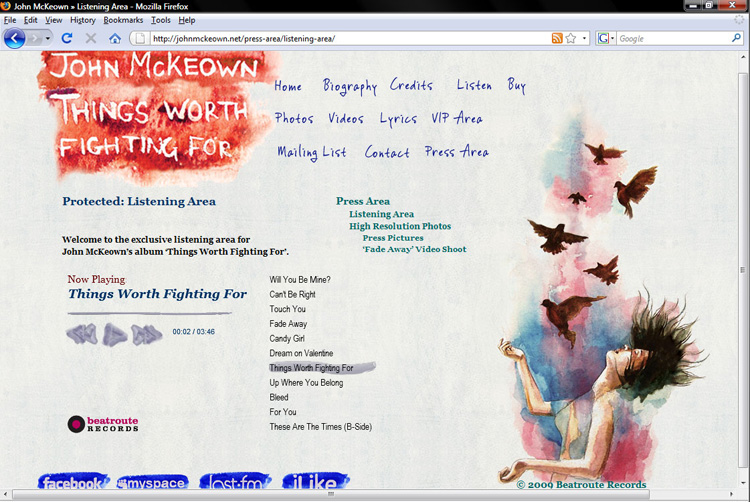Go to the Firefox Home icon
Viewport: 750px width, 502px height.
(115, 38)
